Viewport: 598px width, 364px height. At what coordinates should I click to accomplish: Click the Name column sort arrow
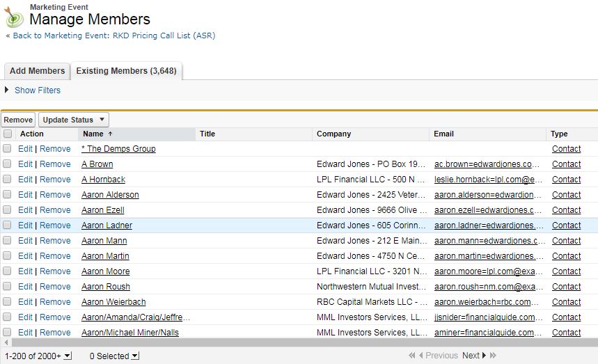[110, 134]
